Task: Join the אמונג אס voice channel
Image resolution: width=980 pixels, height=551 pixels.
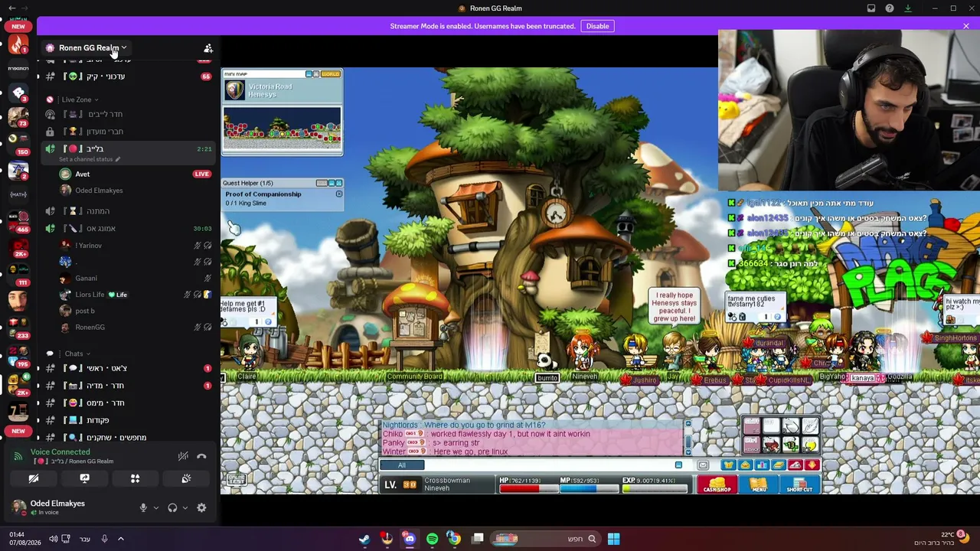Action: 128,229
